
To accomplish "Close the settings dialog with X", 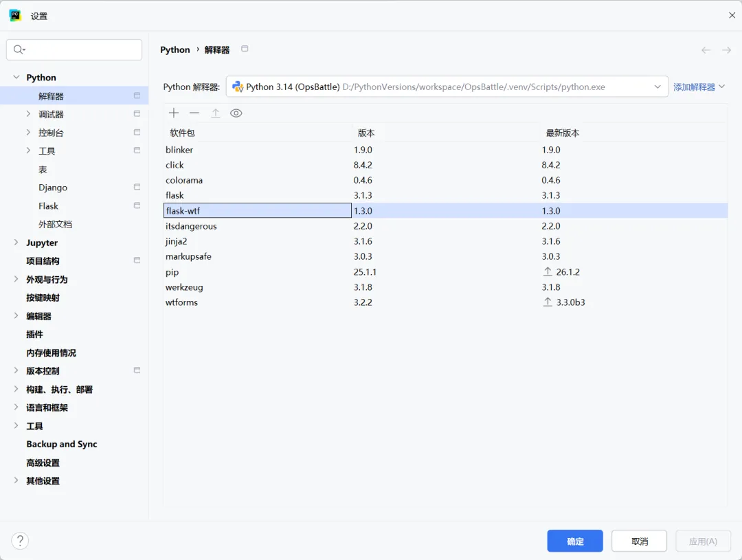I will point(732,15).
